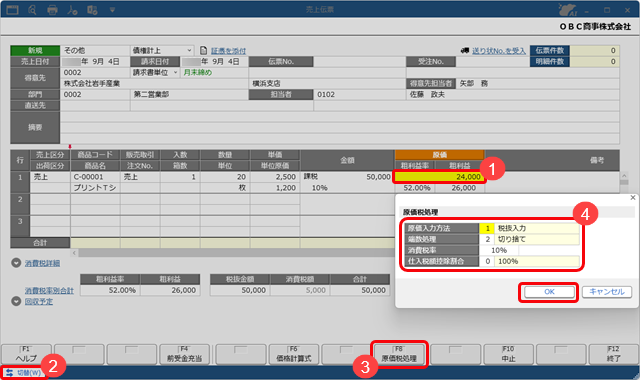Click the 消費税率別合計 link
The height and width of the screenshot is (380, 640).
coord(49,291)
